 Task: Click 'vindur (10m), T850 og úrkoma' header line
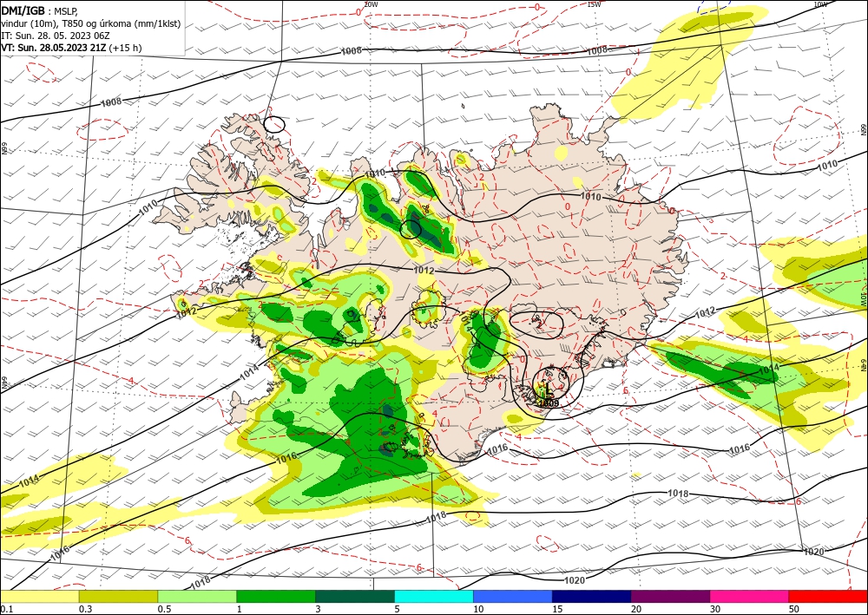(91, 23)
